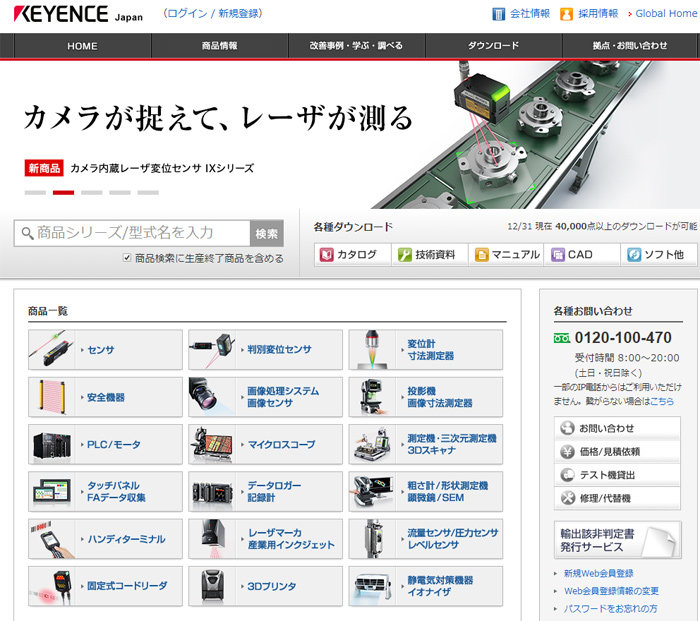The image size is (700, 621).
Task: Open the センサ product category
Action: pyautogui.click(x=105, y=350)
